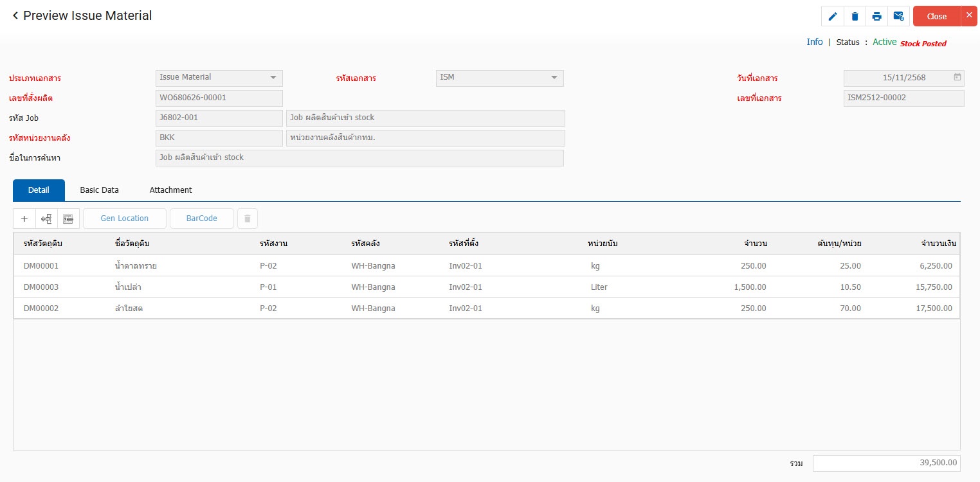Open the Info link near Status

pyautogui.click(x=814, y=42)
